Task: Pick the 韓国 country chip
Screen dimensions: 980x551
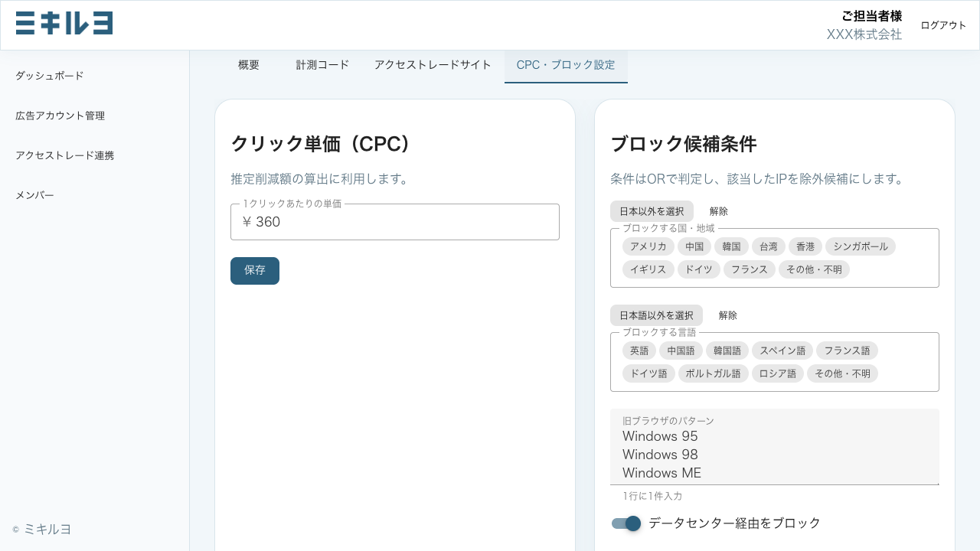Action: click(731, 246)
